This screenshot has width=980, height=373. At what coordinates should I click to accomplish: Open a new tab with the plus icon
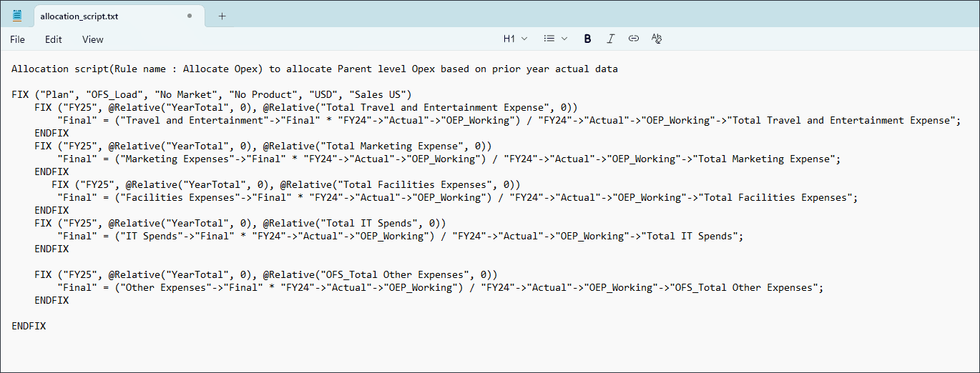[x=222, y=16]
